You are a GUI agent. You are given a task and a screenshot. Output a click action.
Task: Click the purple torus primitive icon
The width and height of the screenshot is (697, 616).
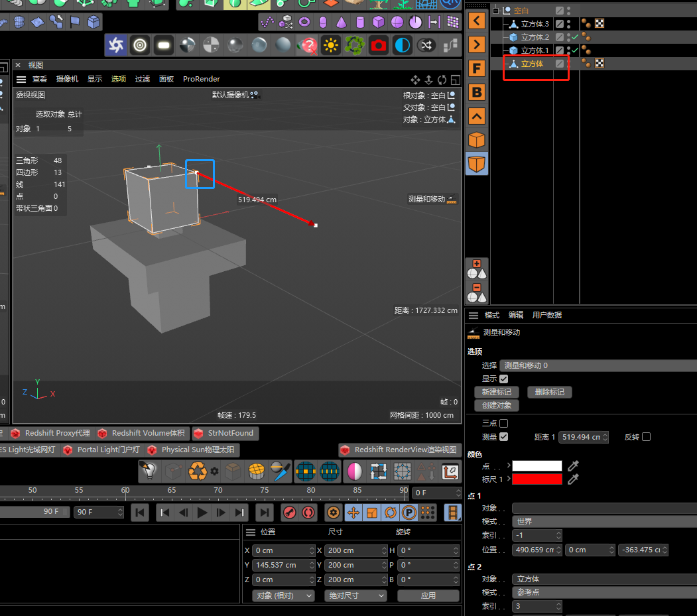coord(304,22)
